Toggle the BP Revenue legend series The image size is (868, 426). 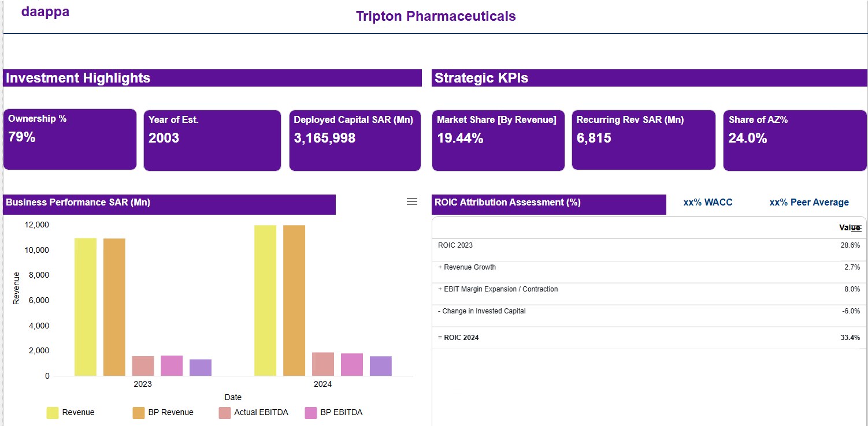click(163, 413)
